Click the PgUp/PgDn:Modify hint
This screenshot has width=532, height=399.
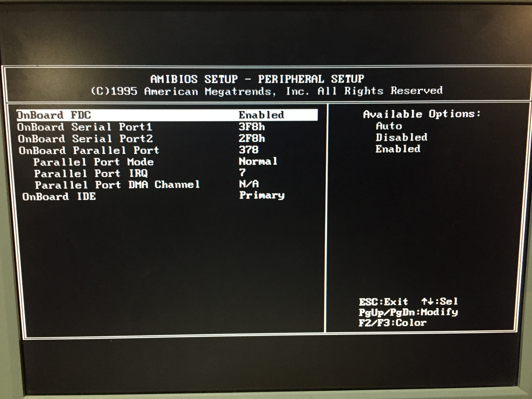408,312
